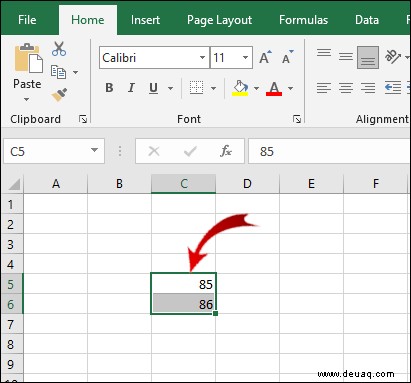Select column D header
The height and width of the screenshot is (383, 411).
click(x=247, y=184)
